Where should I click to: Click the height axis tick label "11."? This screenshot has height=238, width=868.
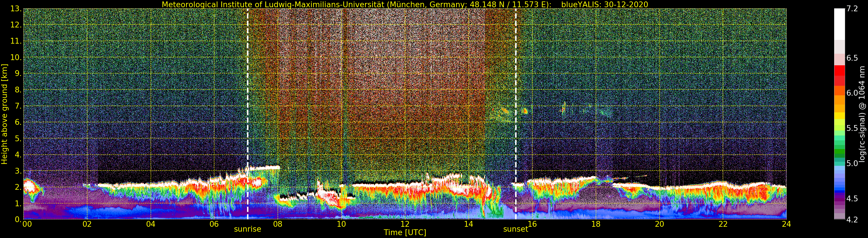(16, 41)
